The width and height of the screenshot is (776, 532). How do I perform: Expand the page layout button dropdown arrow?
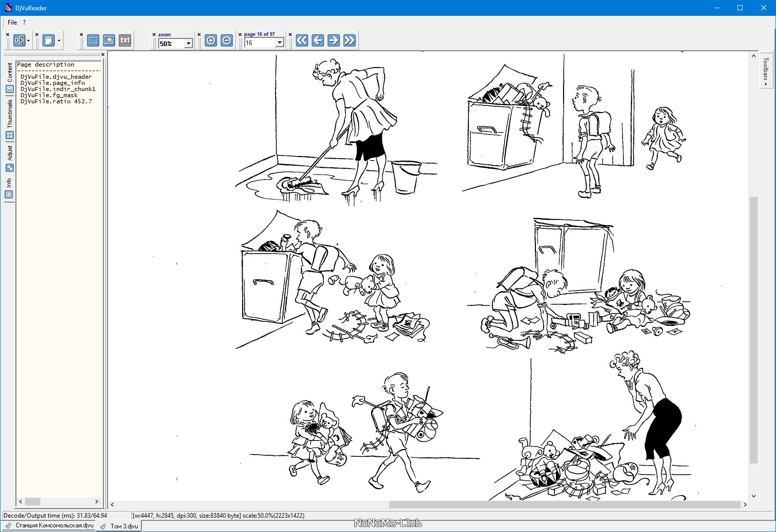[59, 40]
